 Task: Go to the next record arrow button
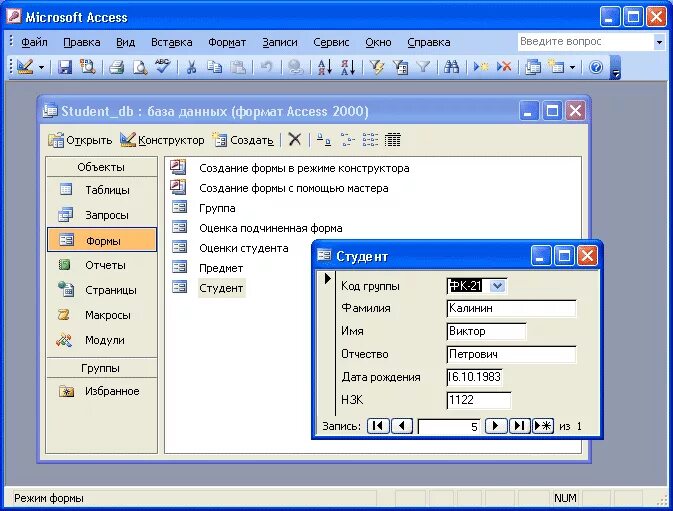click(496, 426)
